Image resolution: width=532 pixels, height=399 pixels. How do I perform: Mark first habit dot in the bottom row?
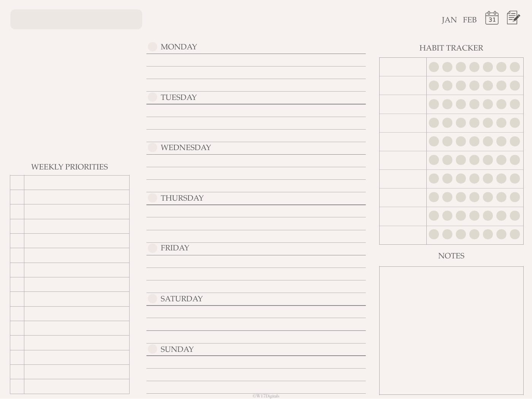click(434, 234)
